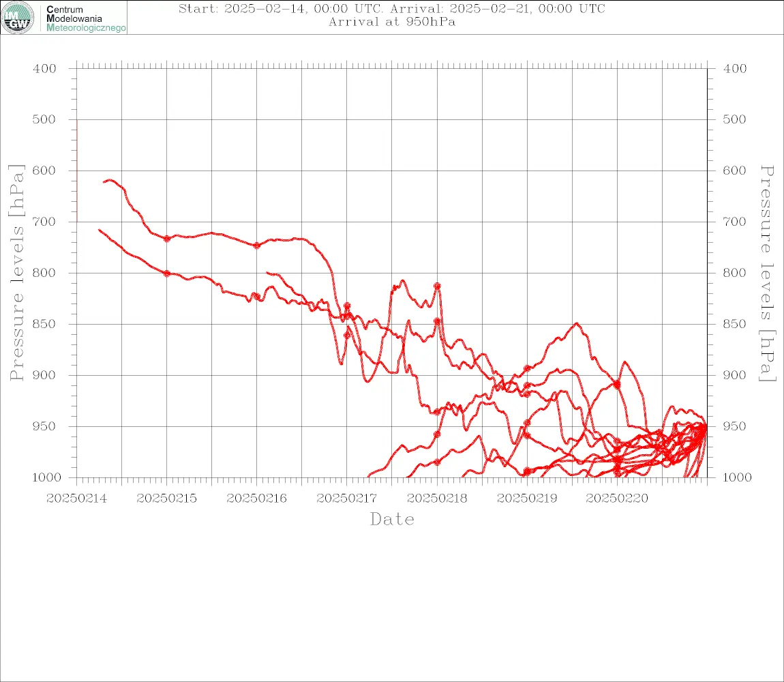Click trajectory marker at 20250215 near 800 hPa

167,273
